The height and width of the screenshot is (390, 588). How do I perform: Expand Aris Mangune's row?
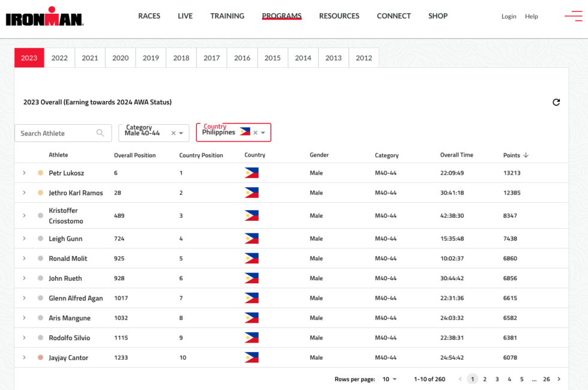tap(25, 318)
